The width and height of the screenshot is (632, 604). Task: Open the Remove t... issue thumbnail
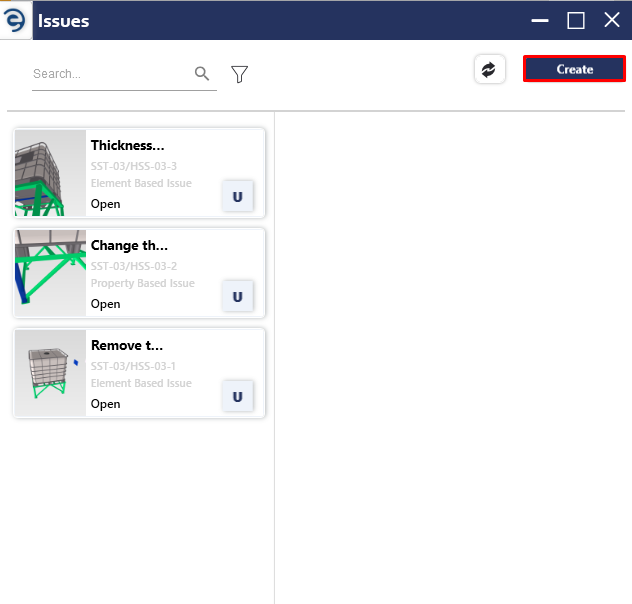50,373
